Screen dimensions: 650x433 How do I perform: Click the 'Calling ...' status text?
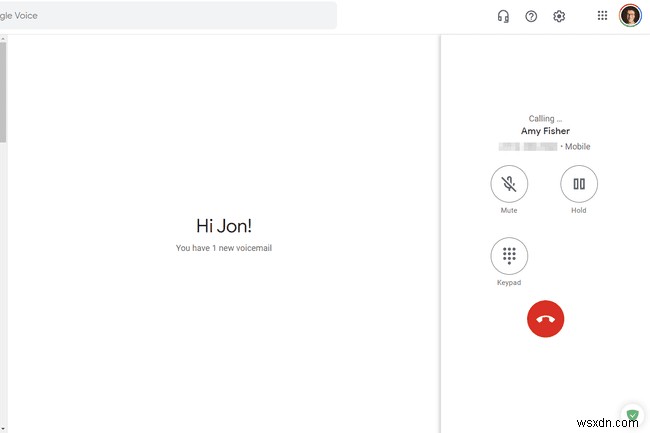click(545, 119)
